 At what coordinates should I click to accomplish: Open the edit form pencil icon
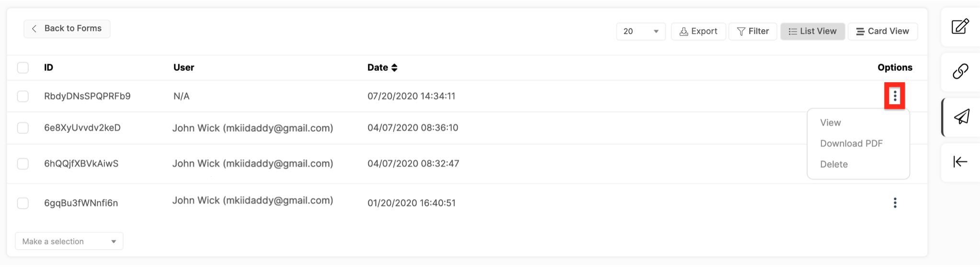click(x=960, y=26)
